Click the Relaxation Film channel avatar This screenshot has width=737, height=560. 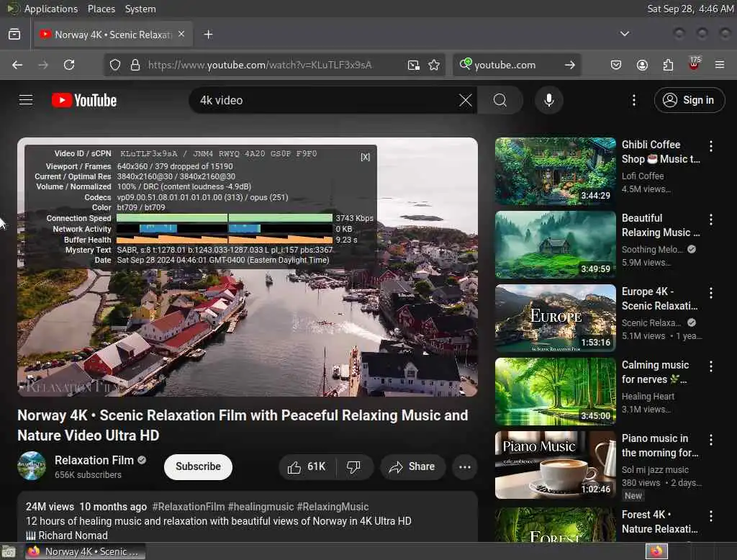pos(32,466)
